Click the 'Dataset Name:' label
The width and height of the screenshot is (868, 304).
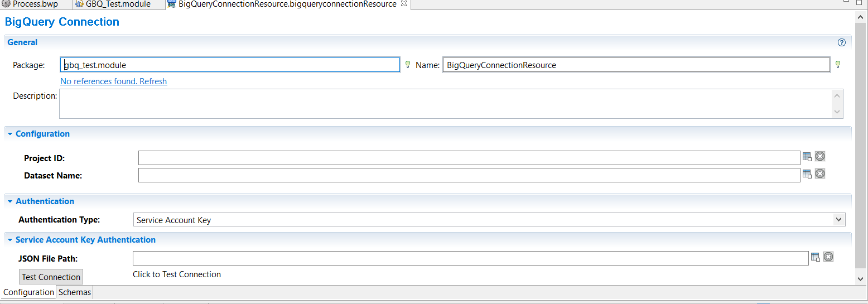[53, 175]
